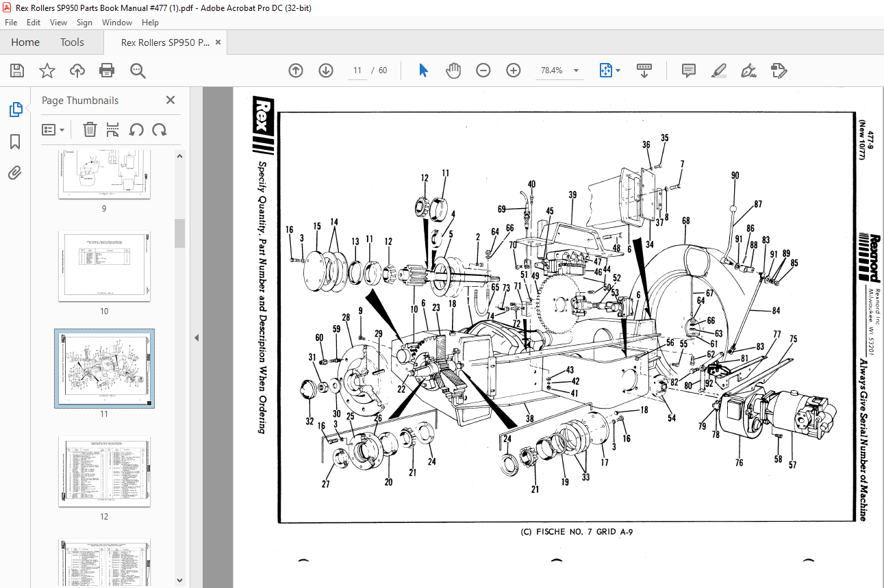This screenshot has height=588, width=884.
Task: Select page 12 thumbnail
Action: (104, 472)
